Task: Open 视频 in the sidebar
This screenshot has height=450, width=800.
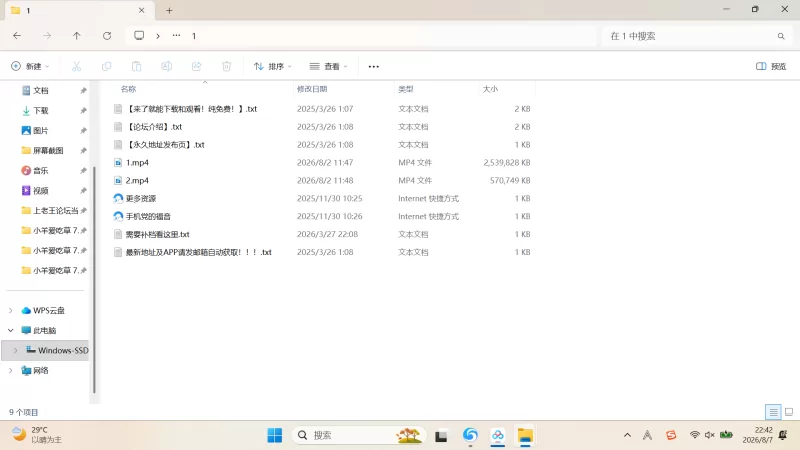Action: point(41,190)
